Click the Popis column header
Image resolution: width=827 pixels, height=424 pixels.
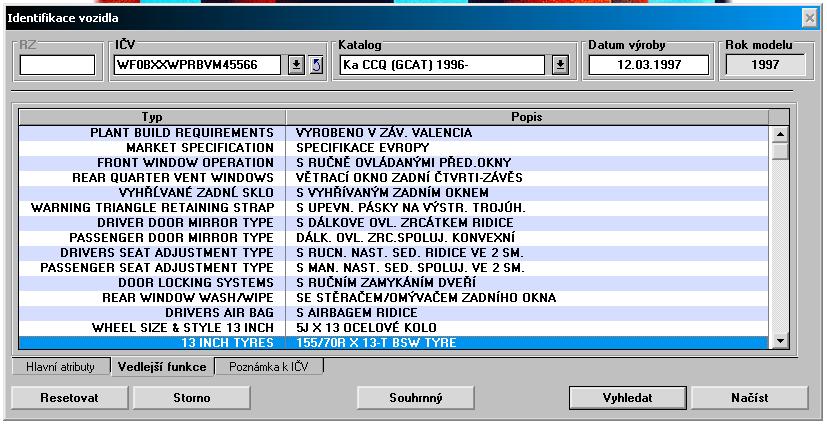(x=527, y=117)
